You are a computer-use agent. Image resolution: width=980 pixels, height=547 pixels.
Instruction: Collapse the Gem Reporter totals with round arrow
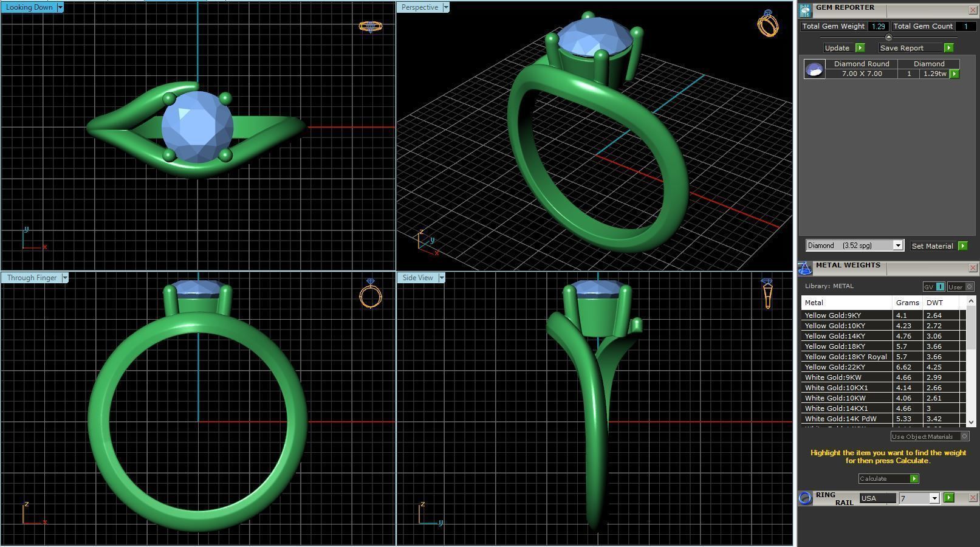(888, 38)
